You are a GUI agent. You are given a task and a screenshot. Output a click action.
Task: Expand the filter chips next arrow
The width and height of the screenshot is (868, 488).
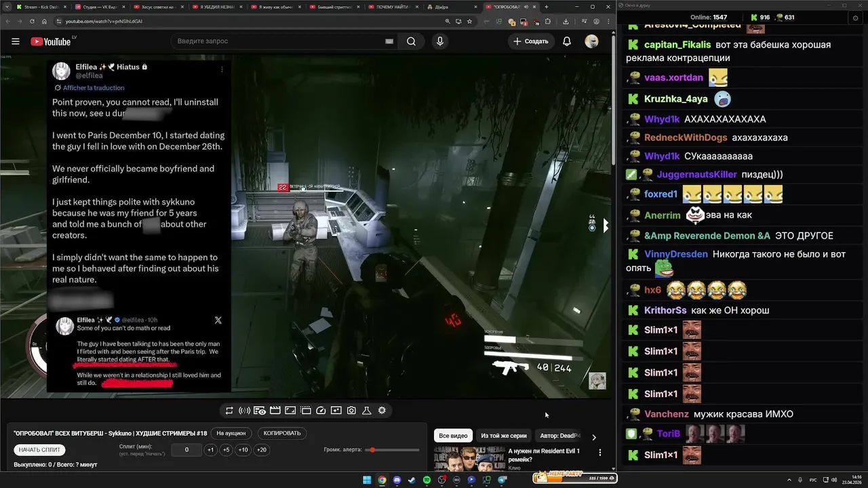tap(594, 437)
